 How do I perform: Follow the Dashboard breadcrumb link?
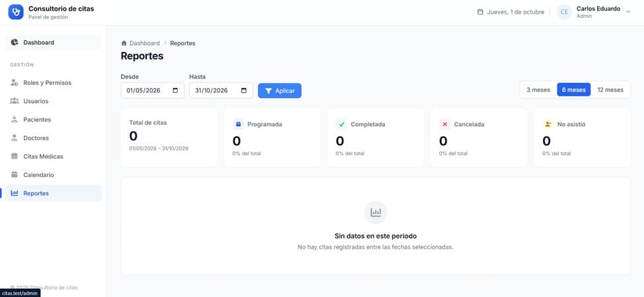point(145,43)
